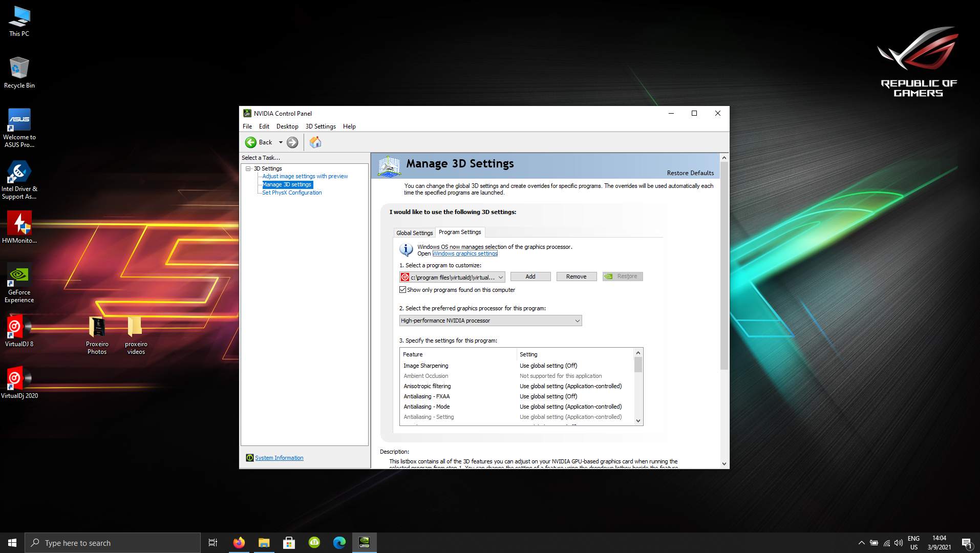This screenshot has width=980, height=553.
Task: Show hidden system tray icons
Action: 861,543
